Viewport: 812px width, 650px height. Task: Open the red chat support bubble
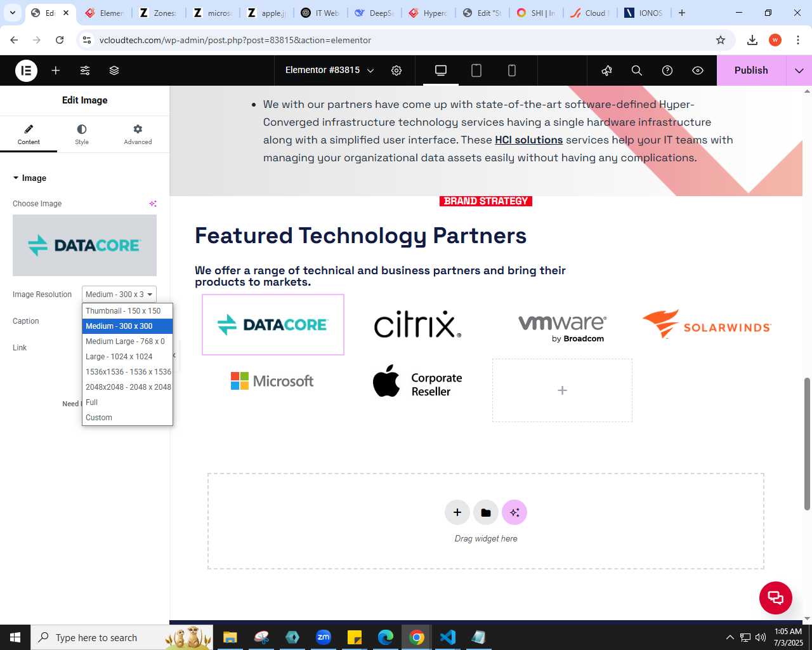(776, 598)
